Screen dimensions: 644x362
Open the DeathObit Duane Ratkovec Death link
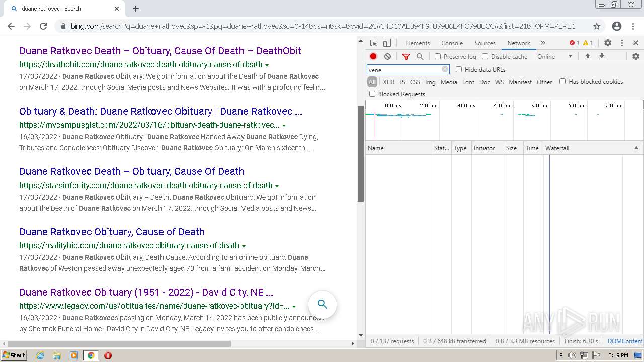160,51
